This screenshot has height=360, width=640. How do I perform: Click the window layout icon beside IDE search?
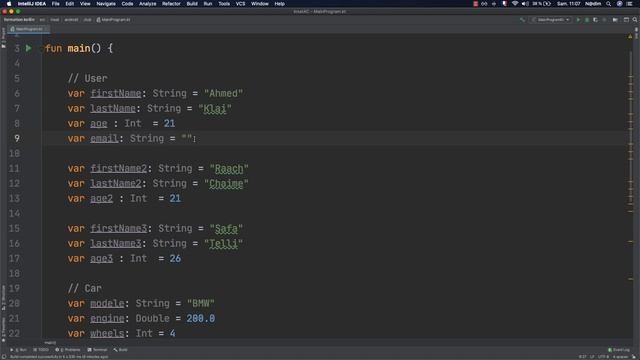click(626, 20)
